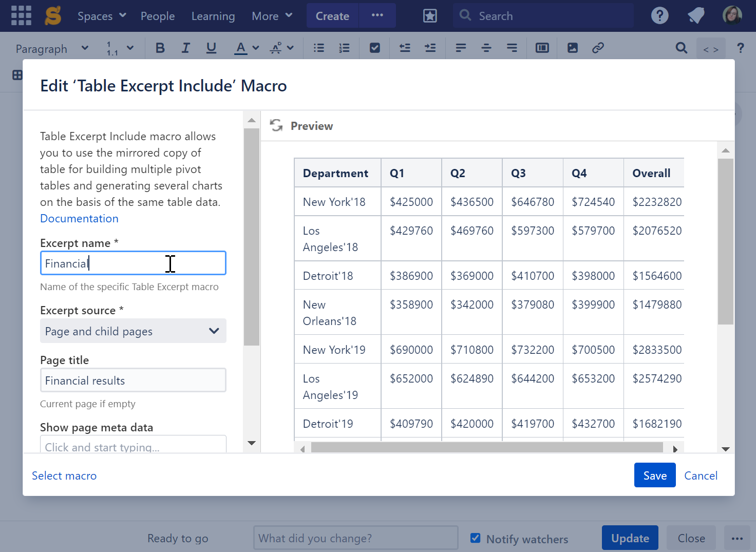
Task: Click Select macro link
Action: click(64, 475)
